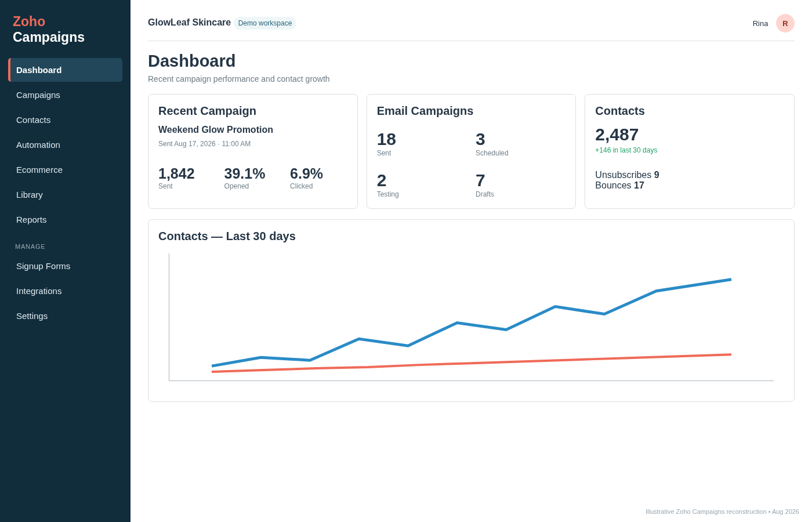Go to Integrations under Manage
812x522 pixels.
65,291
